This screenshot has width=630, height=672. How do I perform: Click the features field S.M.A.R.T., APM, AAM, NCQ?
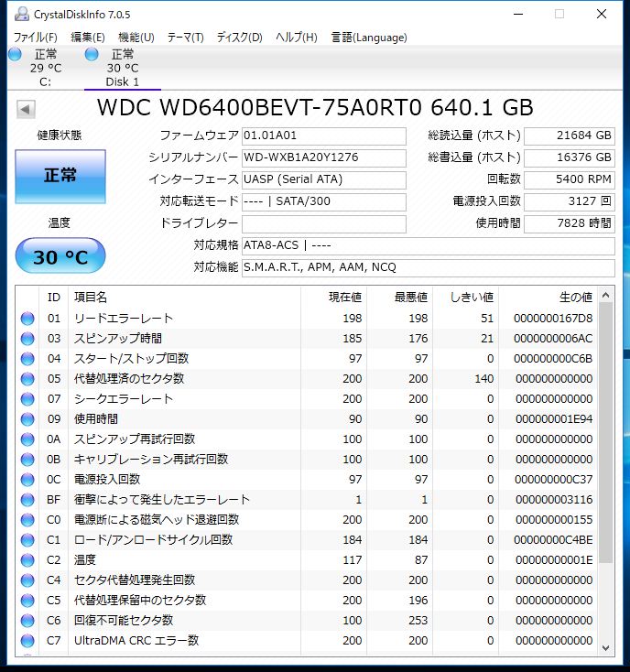[429, 268]
